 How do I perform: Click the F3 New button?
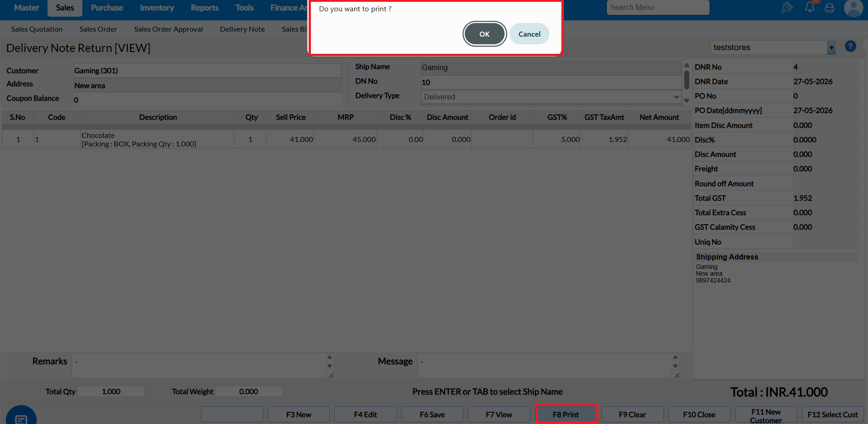click(x=299, y=415)
